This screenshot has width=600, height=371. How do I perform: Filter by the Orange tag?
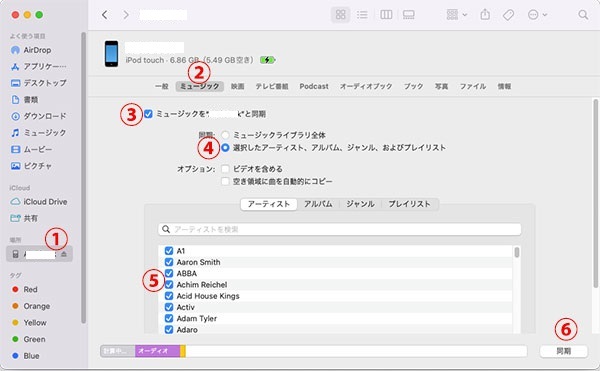coord(31,306)
